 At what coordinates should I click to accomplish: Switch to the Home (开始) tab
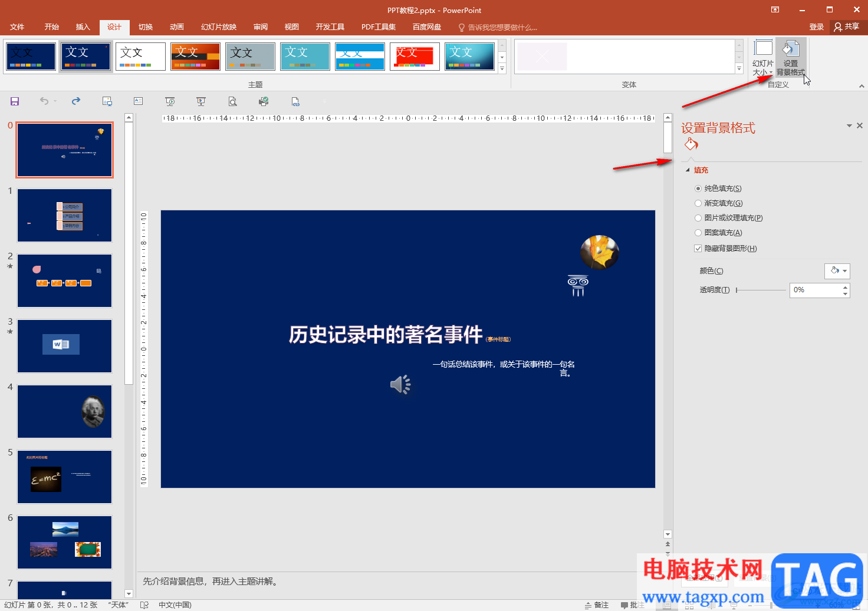52,27
